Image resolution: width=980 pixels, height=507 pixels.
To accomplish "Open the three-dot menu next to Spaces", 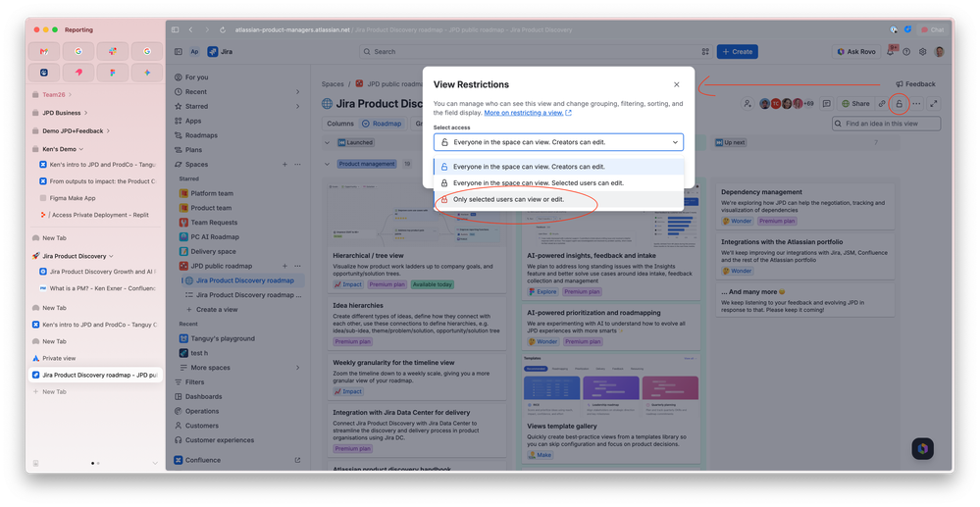I will click(297, 165).
